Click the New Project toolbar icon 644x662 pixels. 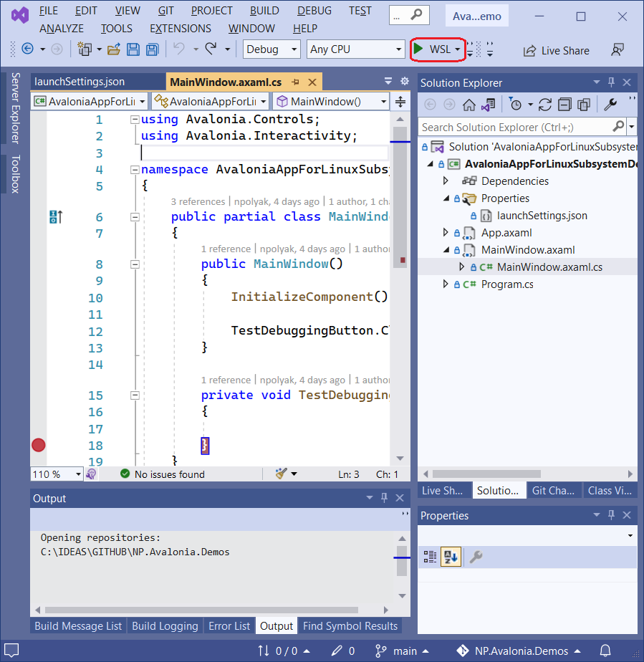point(85,49)
